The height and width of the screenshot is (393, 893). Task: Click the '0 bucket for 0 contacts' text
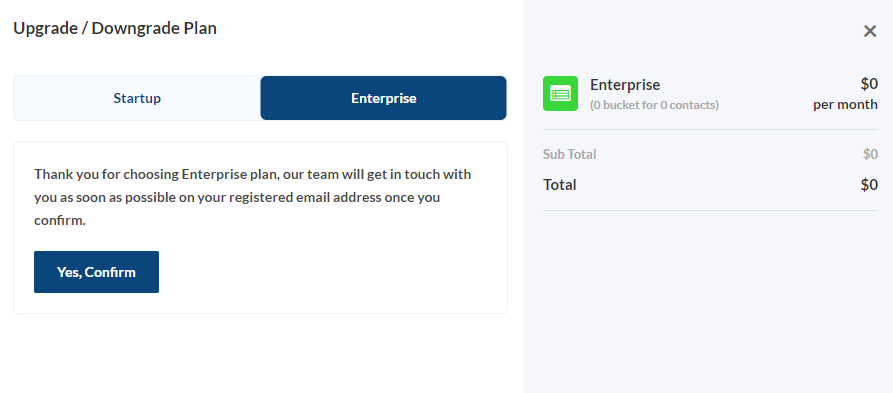[x=654, y=105]
